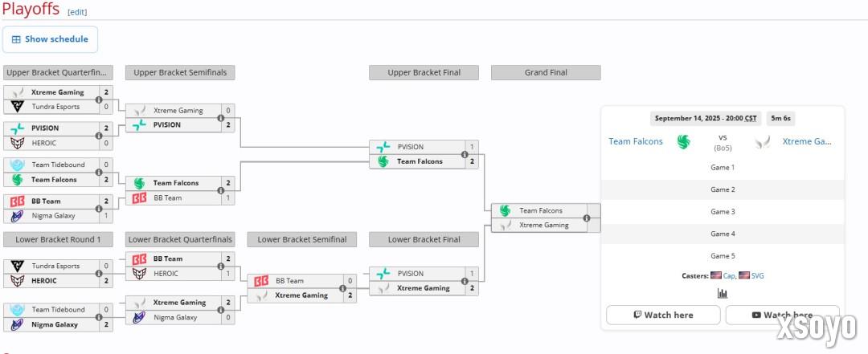Image resolution: width=868 pixels, height=354 pixels.
Task: Open info icon for Xtreme vs Nigma lower quarterfinal
Action: 220,311
